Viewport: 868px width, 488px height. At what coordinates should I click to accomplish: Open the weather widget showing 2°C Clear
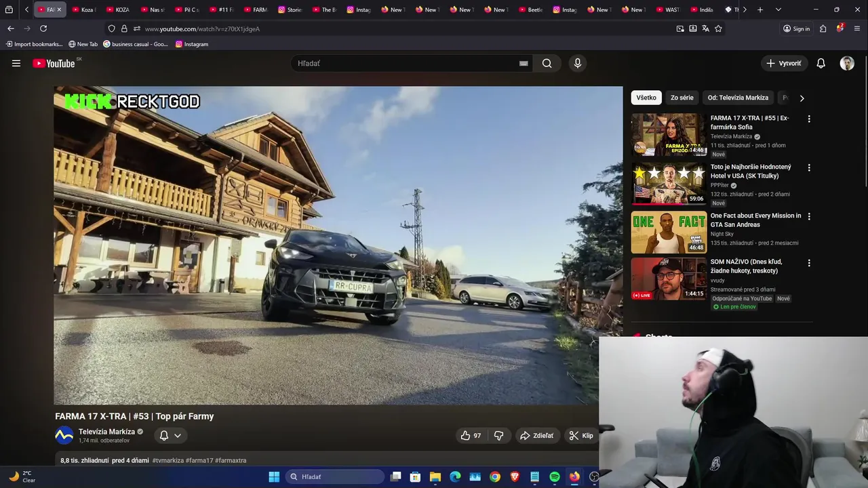22,476
